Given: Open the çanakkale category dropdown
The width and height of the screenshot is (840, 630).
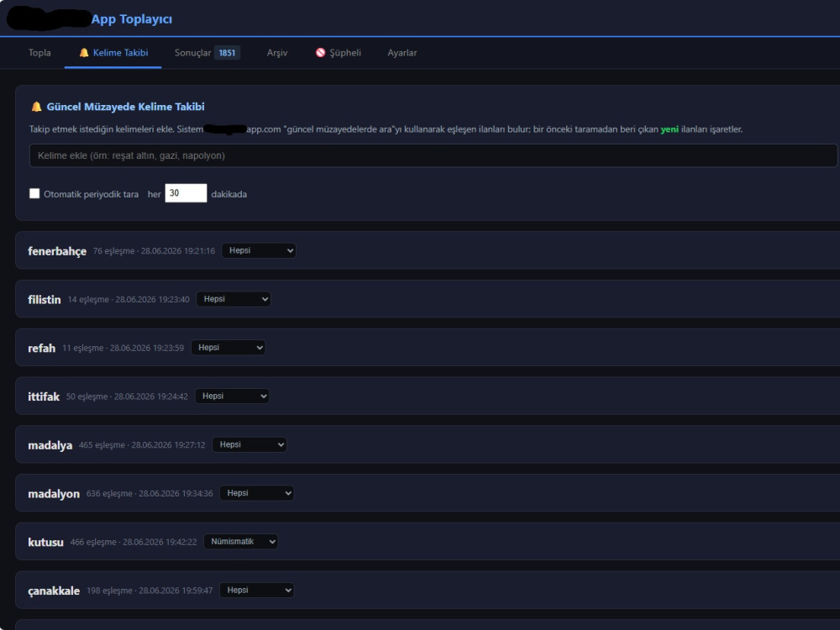Looking at the screenshot, I should click(256, 590).
